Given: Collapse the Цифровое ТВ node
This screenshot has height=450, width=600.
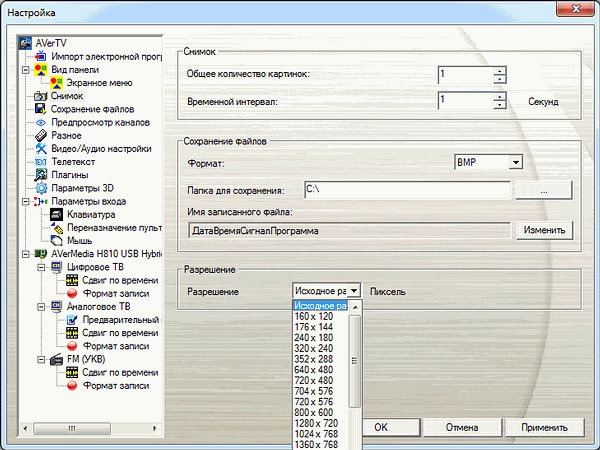Looking at the screenshot, I should click(x=41, y=267).
